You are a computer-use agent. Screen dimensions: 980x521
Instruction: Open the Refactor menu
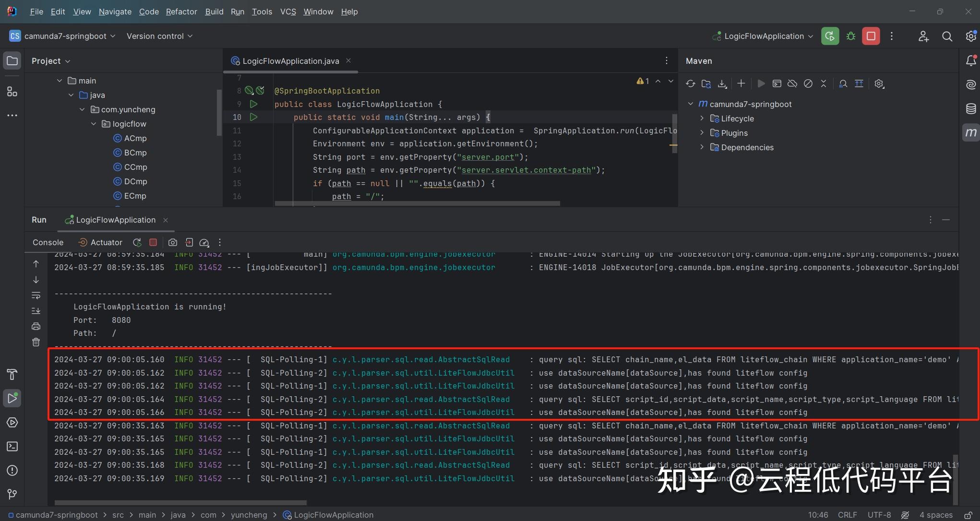(181, 12)
